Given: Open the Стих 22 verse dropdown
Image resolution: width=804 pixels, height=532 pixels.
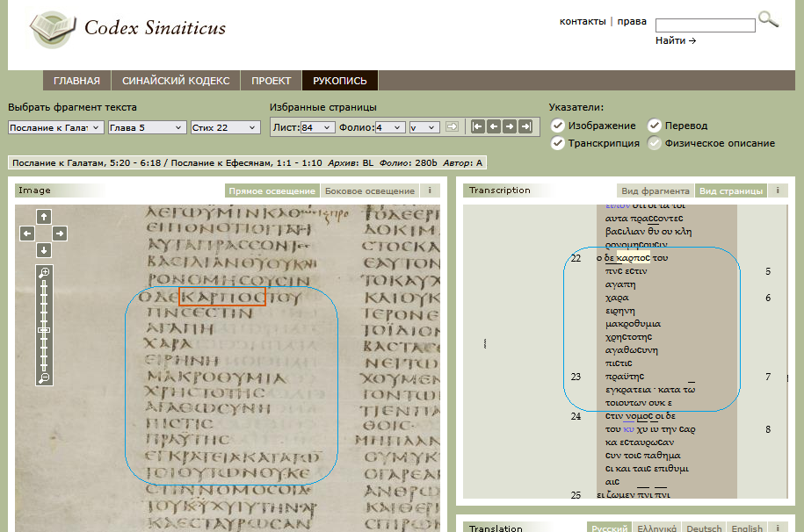Looking at the screenshot, I should (x=225, y=128).
